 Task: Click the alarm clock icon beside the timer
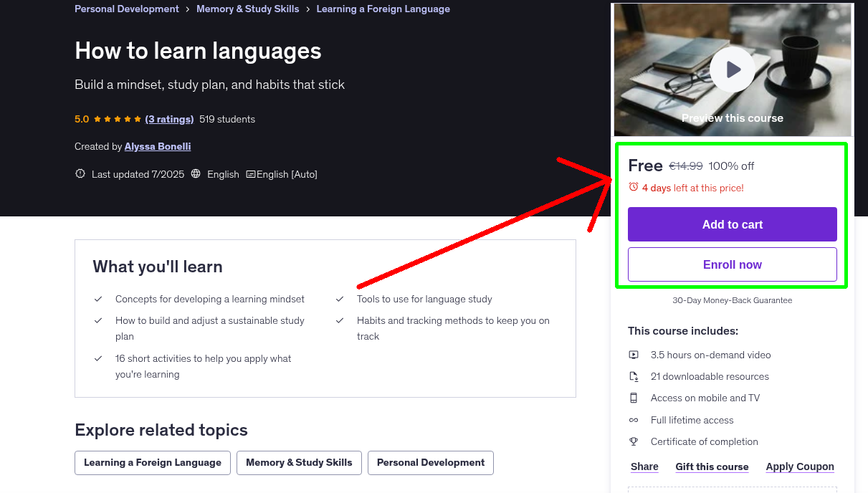[x=632, y=187]
